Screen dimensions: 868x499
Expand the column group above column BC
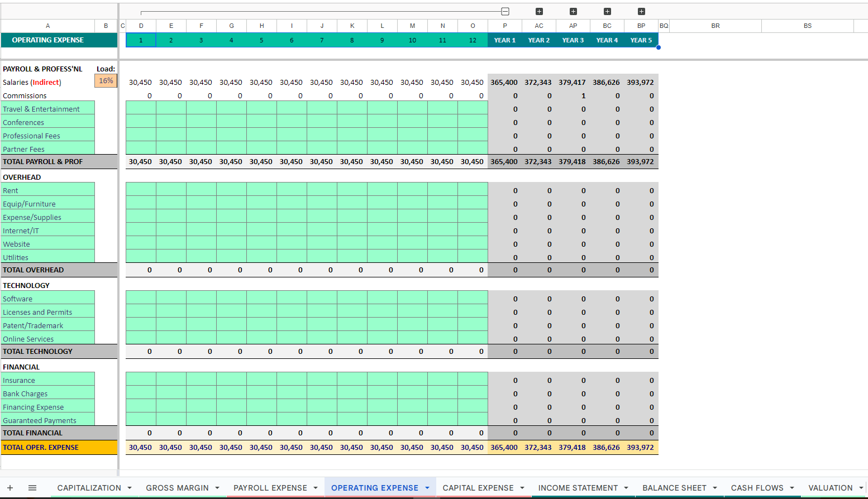[607, 11]
